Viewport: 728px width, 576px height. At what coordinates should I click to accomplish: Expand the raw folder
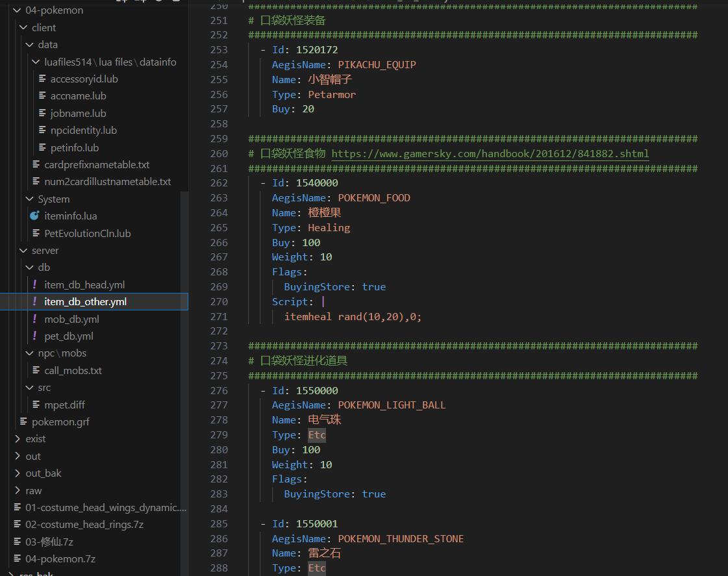tap(18, 491)
